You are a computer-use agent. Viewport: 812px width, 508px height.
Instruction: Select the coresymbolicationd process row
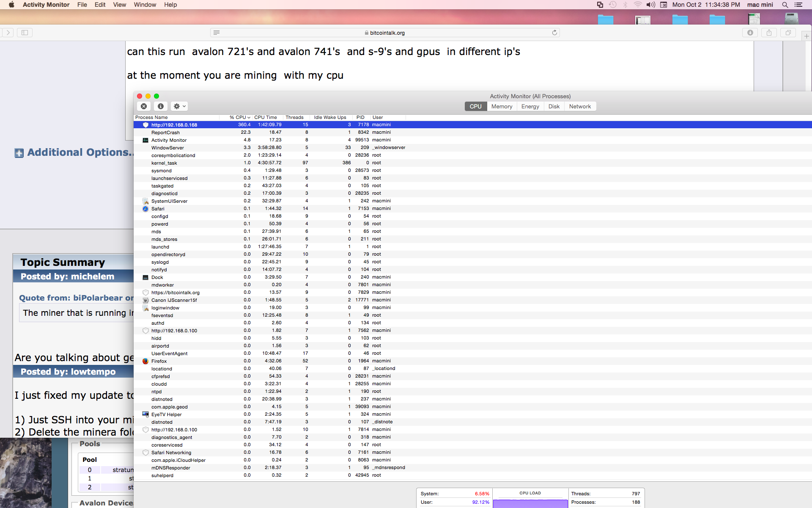click(x=472, y=155)
